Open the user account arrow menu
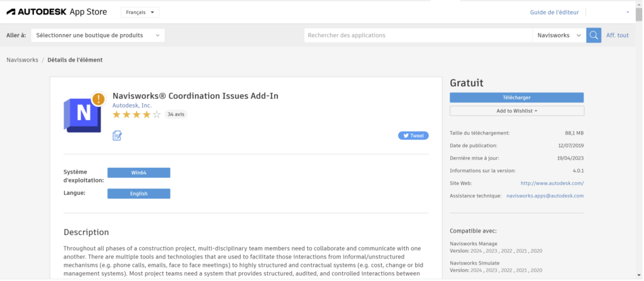This screenshot has height=281, width=644. 627,13
